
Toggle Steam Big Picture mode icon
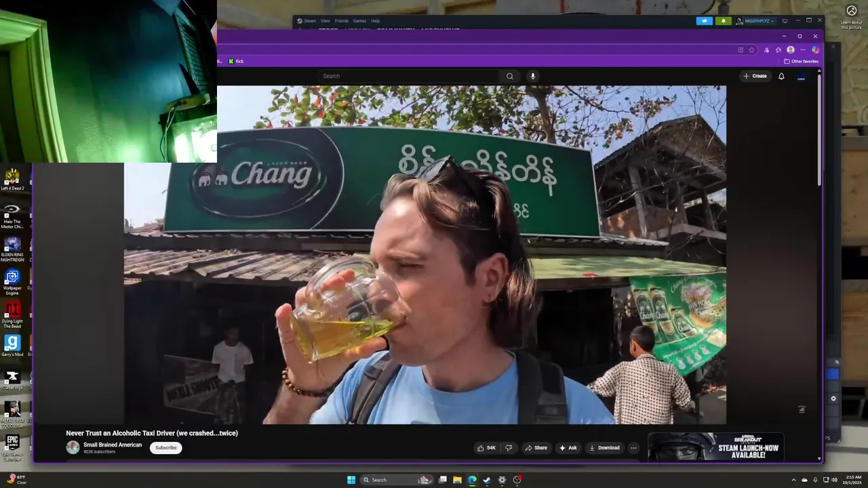(785, 21)
